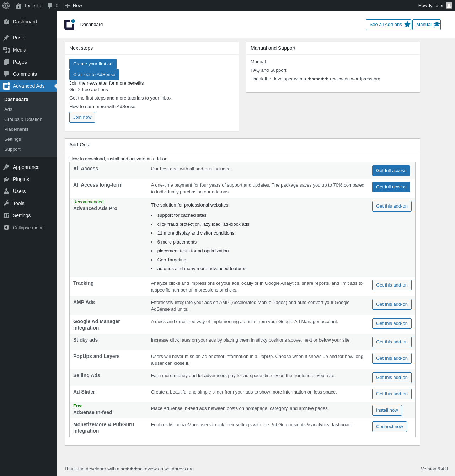Open the Manual link in Manual and Support

coord(258,62)
